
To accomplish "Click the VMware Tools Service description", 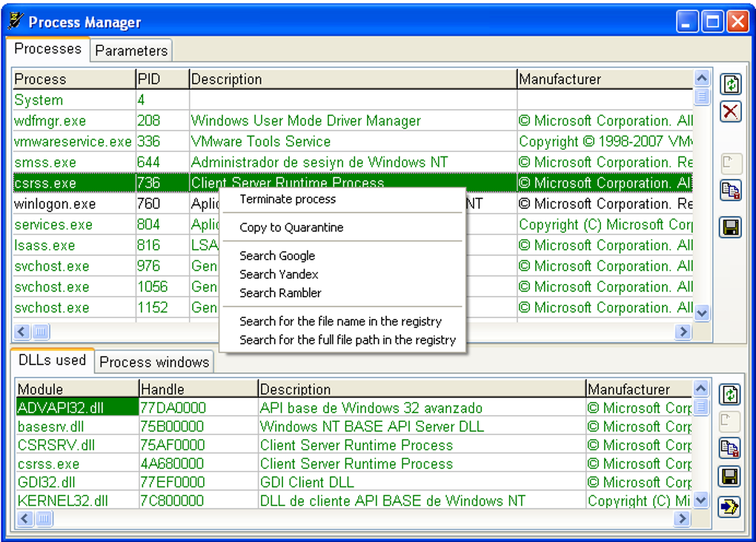I will pos(261,142).
